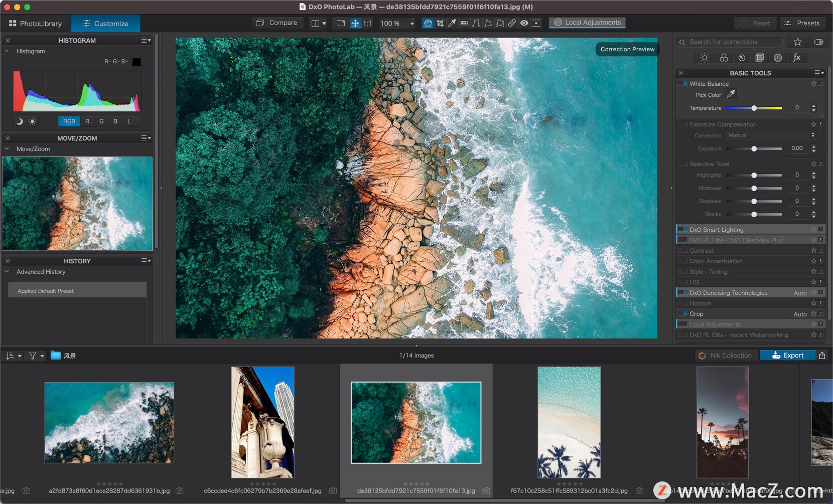
Task: Click the Reset button
Action: tap(755, 23)
